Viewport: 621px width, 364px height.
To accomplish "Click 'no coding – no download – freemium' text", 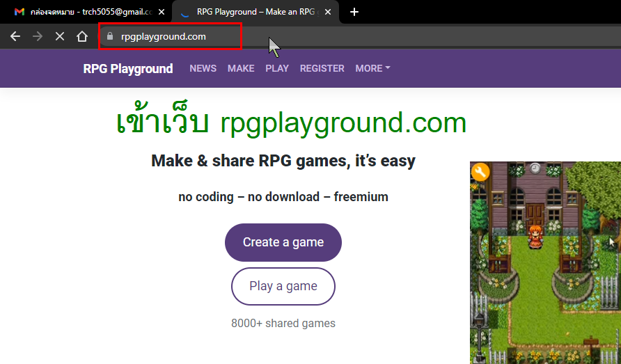I will tap(283, 197).
